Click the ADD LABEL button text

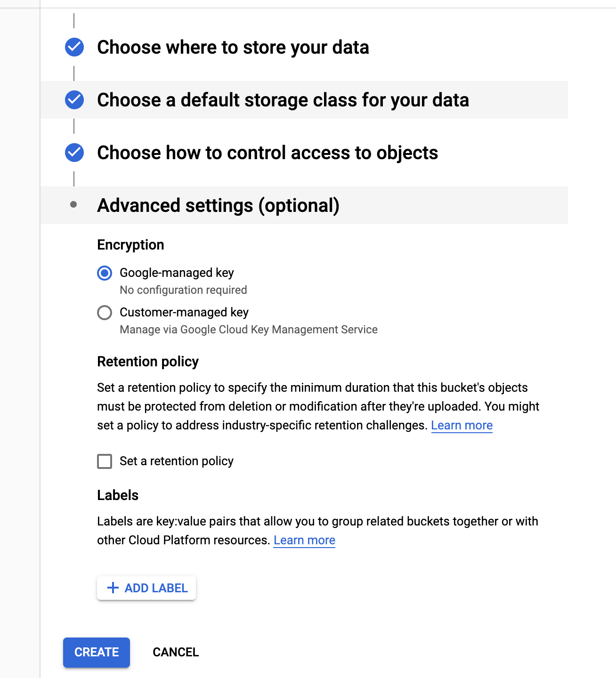(x=156, y=588)
